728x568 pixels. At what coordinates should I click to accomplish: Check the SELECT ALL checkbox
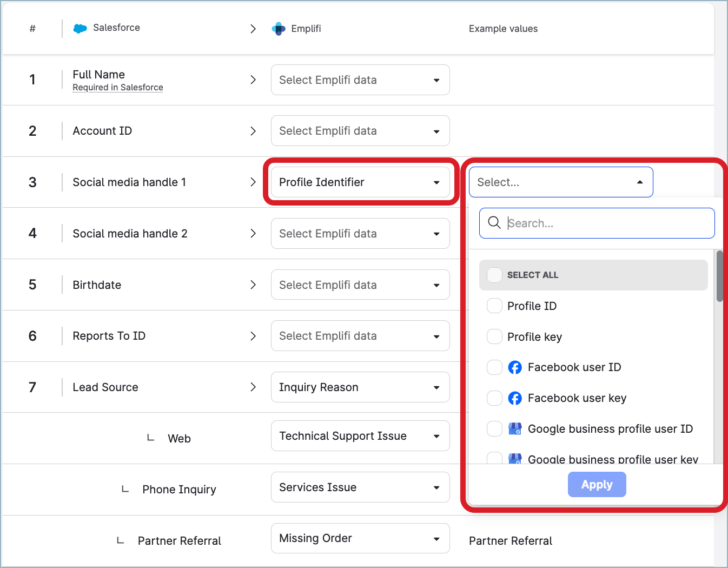(495, 275)
